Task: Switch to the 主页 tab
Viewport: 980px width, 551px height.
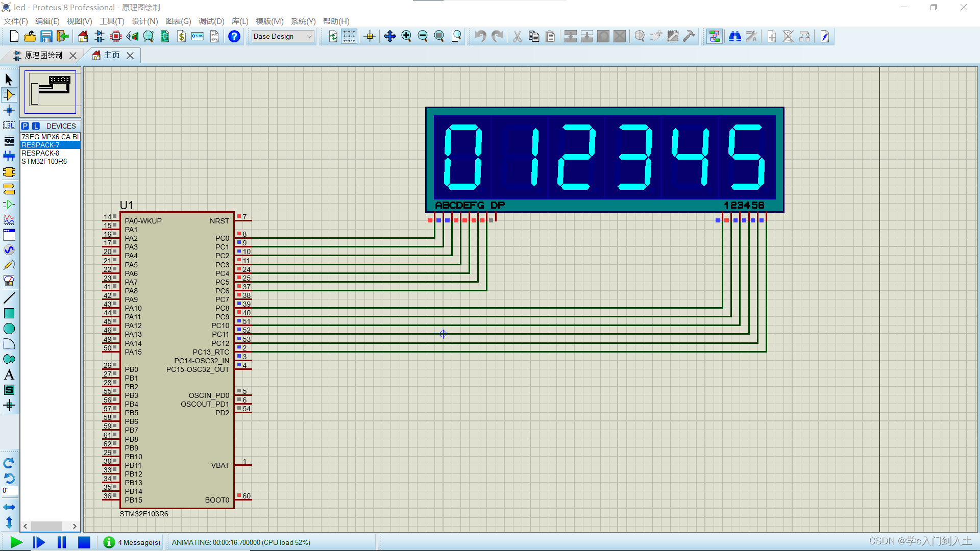Action: pos(111,55)
